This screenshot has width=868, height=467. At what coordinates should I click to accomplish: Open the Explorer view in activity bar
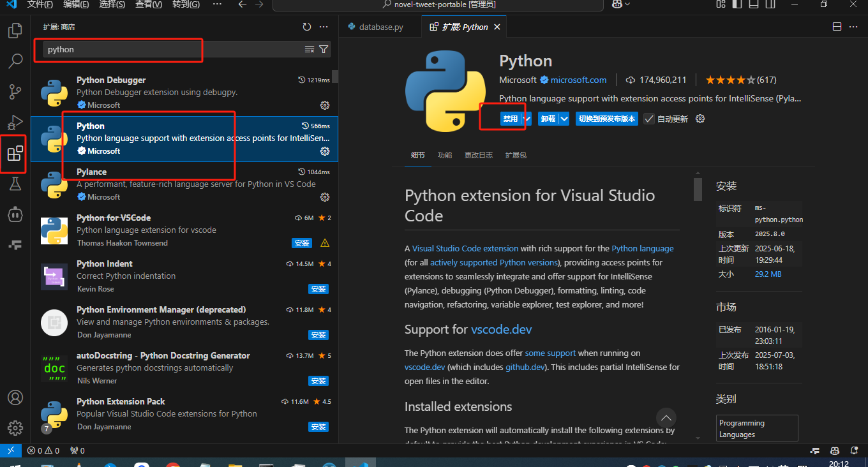15,30
